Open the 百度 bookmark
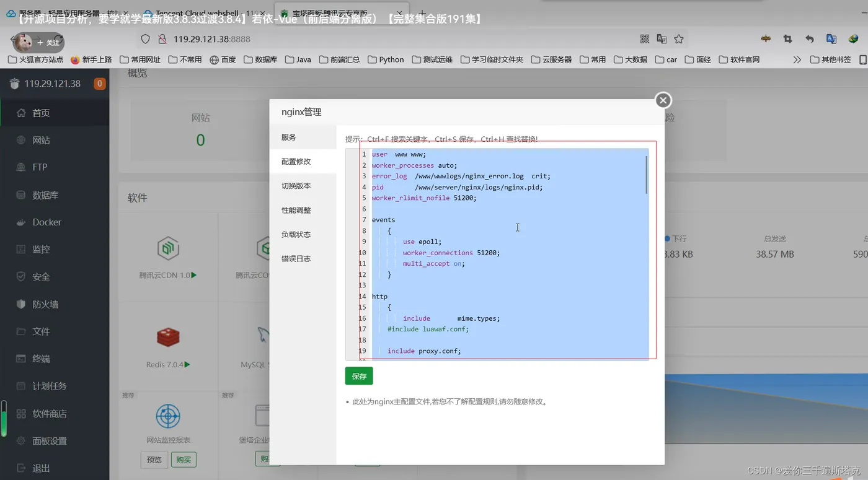Viewport: 868px width, 480px height. click(223, 59)
